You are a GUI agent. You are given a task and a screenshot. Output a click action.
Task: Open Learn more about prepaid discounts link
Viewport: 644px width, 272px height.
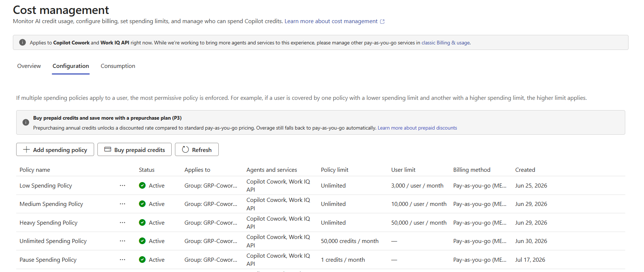(417, 128)
